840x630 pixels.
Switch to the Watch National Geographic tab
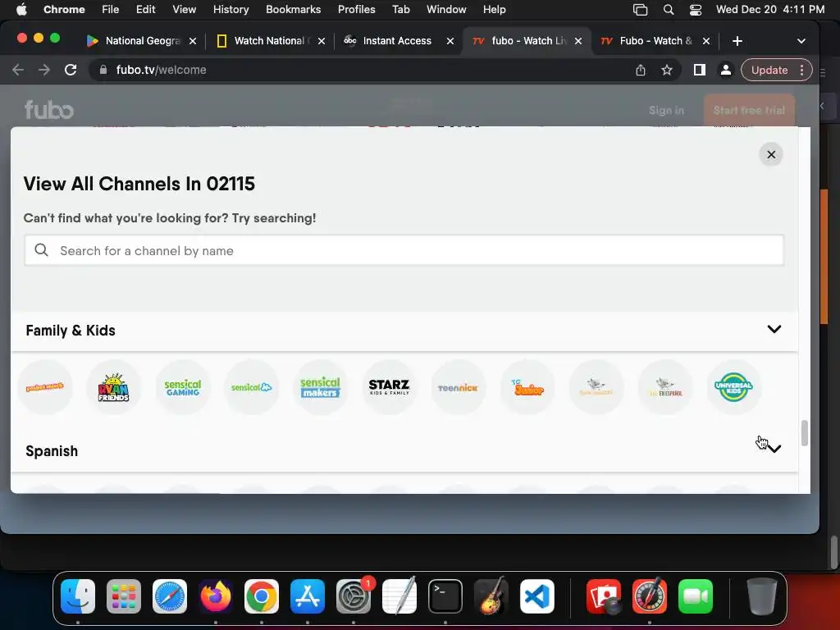point(269,41)
